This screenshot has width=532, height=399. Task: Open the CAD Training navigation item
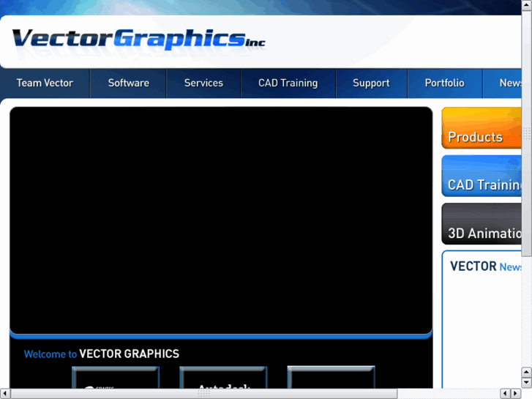pyautogui.click(x=288, y=83)
